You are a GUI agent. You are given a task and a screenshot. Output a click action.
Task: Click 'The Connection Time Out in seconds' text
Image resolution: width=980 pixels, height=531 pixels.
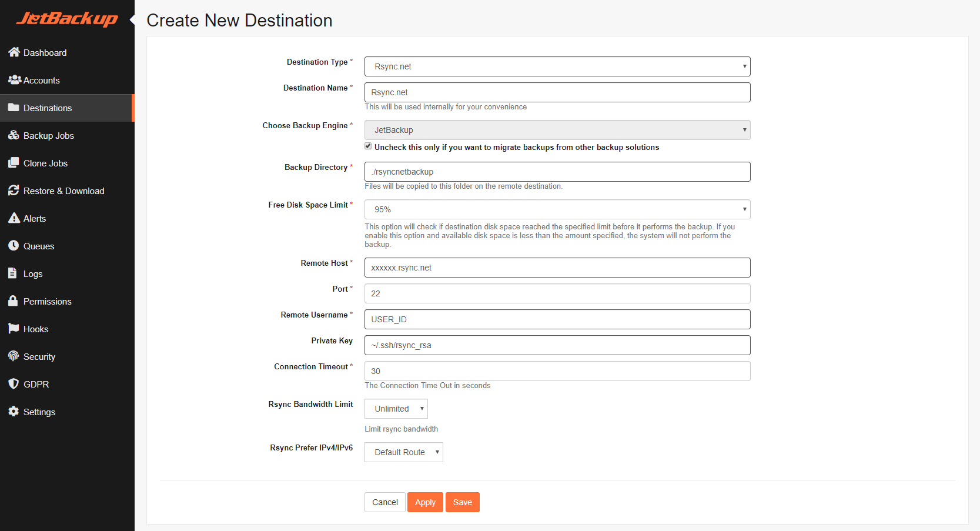427,386
